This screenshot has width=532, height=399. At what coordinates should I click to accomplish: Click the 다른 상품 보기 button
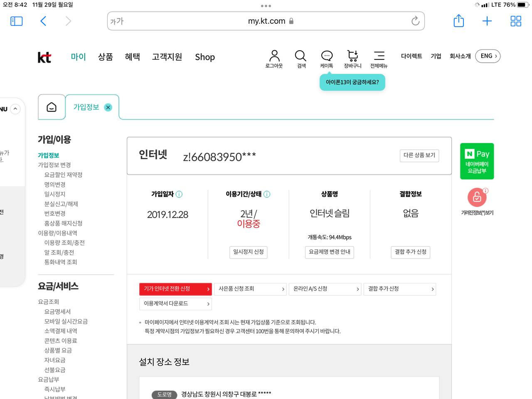[x=419, y=155]
